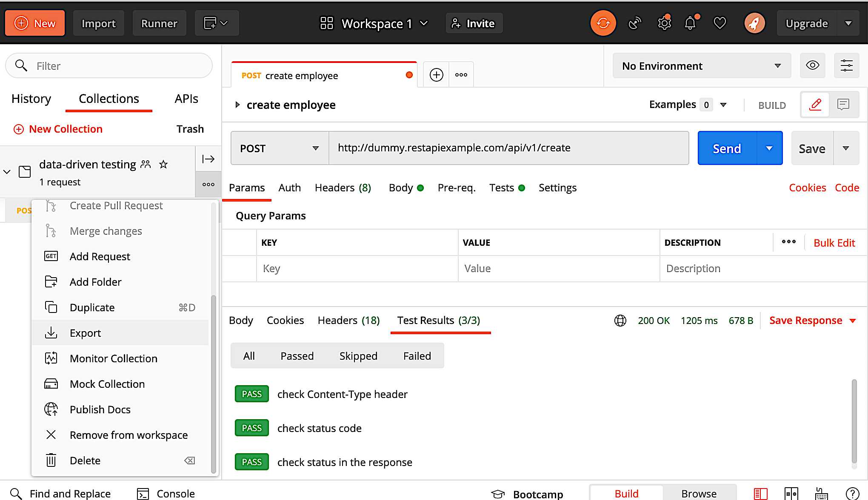Open the No Environment dropdown
Screen dimensions: 868x500
(702, 65)
